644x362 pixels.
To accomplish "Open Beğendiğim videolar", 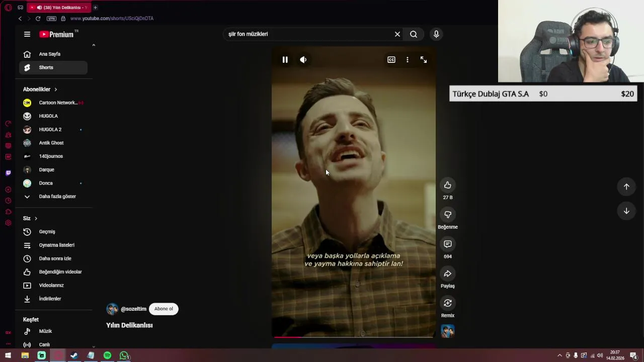I will click(x=53, y=272).
